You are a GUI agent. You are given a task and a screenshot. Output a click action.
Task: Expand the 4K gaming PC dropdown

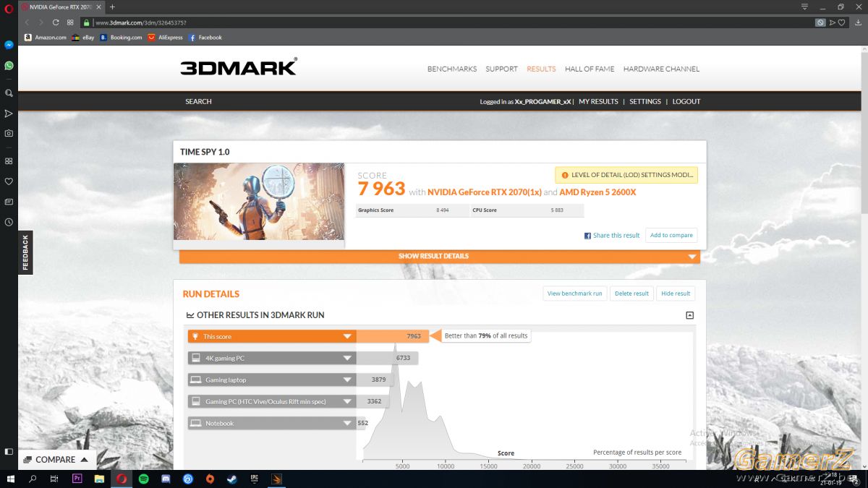pyautogui.click(x=348, y=358)
